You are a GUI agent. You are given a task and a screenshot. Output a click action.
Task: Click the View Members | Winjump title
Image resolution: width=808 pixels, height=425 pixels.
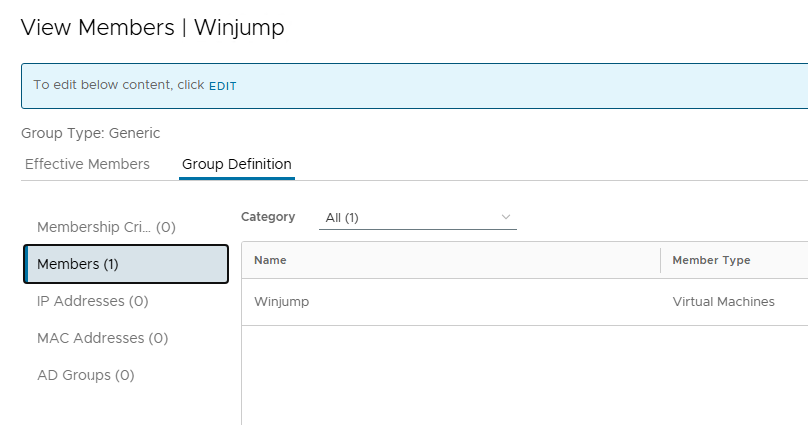click(x=152, y=28)
